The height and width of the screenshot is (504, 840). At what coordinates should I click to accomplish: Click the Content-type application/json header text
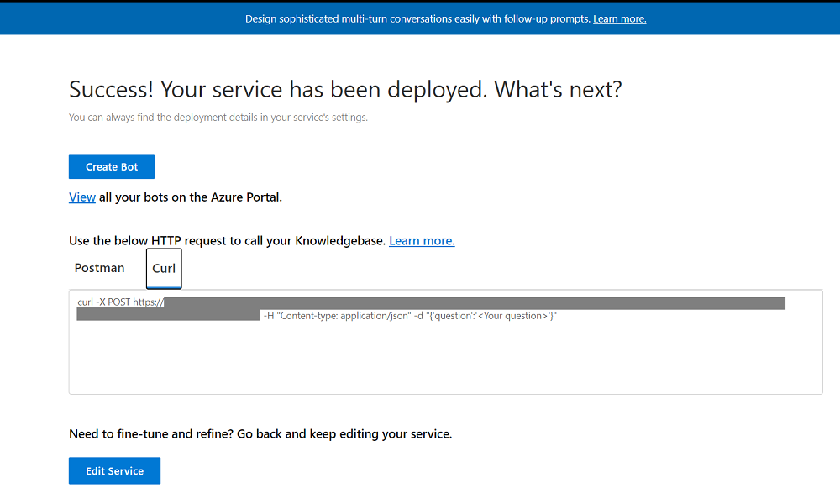343,316
